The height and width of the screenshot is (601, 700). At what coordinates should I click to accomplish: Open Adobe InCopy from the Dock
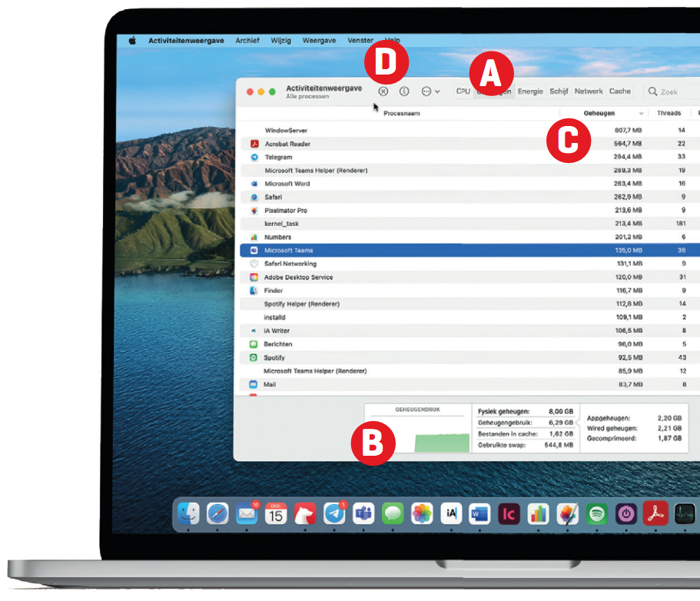pyautogui.click(x=509, y=513)
